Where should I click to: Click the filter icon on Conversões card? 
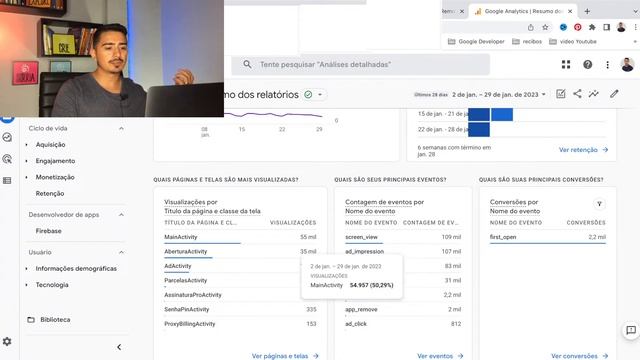click(599, 204)
